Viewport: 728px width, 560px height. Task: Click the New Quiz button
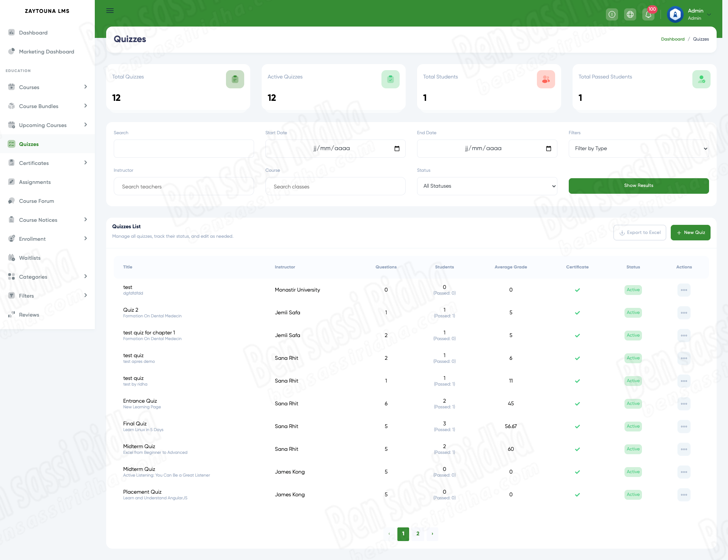click(x=690, y=233)
